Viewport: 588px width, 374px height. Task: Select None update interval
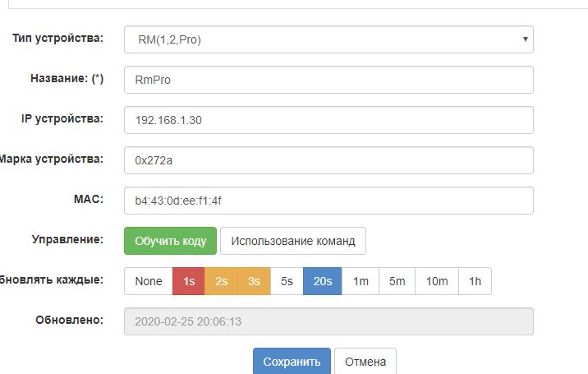pyautogui.click(x=149, y=281)
